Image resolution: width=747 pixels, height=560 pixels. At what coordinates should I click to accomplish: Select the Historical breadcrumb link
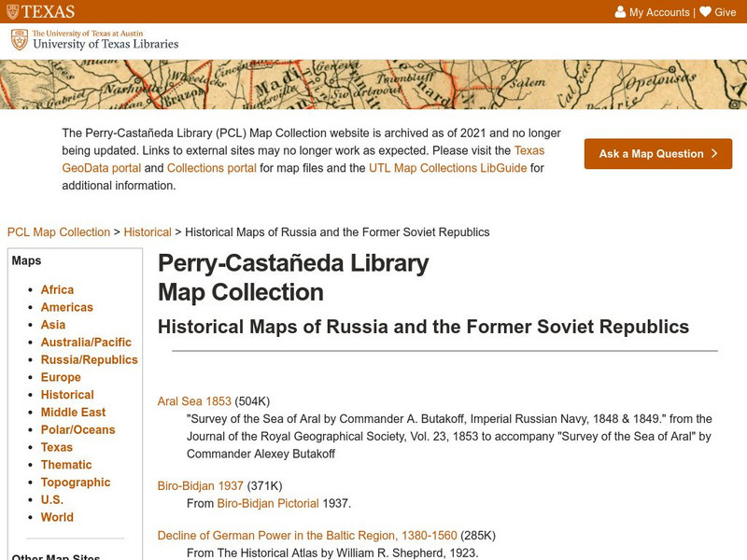148,231
